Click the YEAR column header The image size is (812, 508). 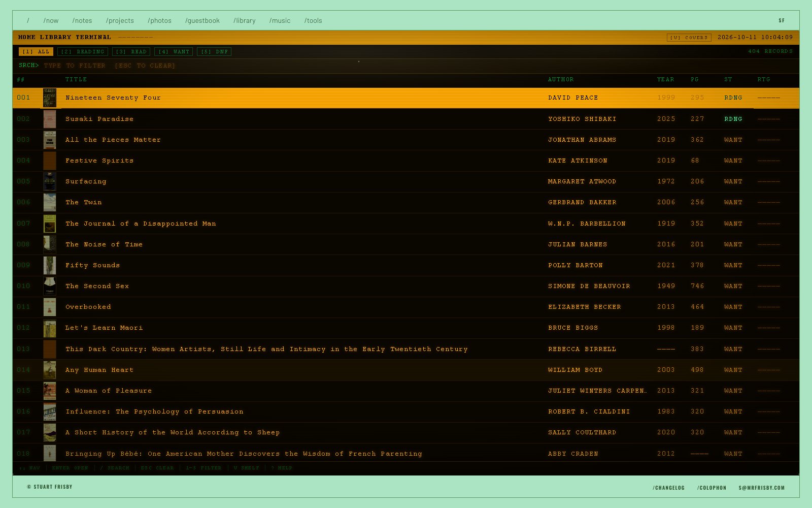click(666, 80)
